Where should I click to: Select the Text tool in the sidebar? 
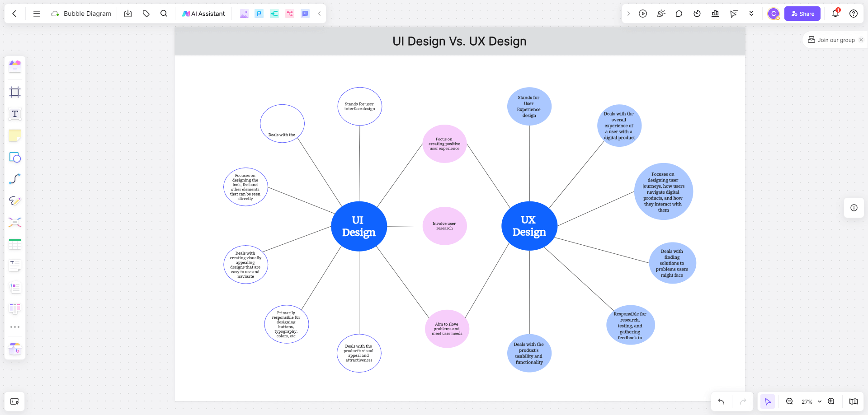pyautogui.click(x=15, y=114)
